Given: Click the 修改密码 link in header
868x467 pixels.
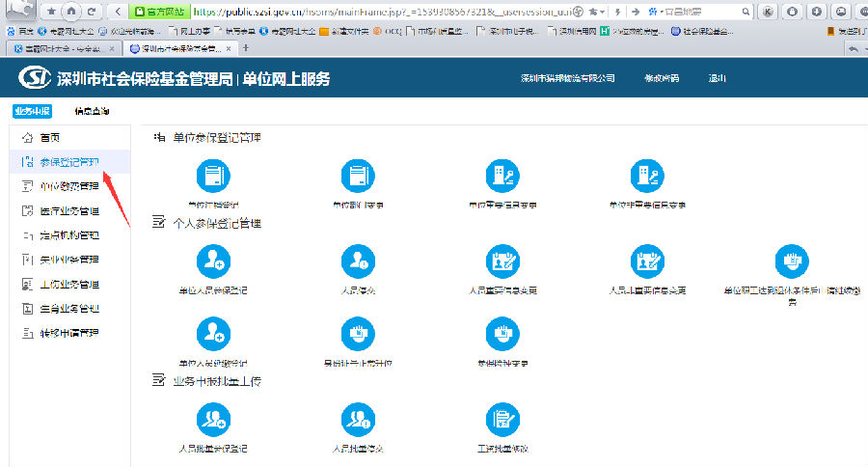Looking at the screenshot, I should [662, 78].
